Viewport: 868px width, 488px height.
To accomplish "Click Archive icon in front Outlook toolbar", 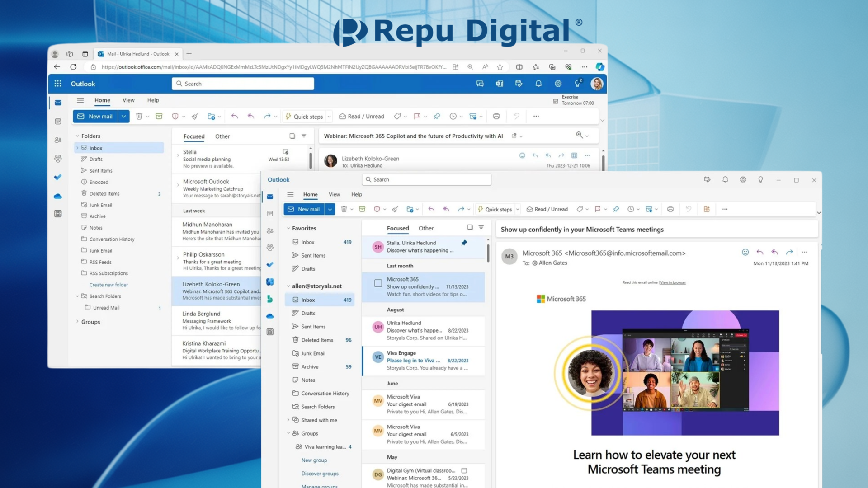I will tap(362, 209).
